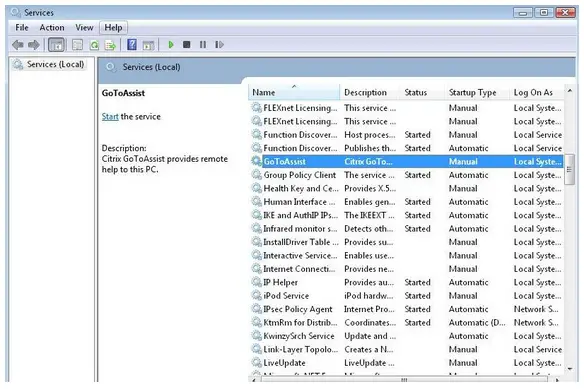Click the Services title bar icon
584x389 pixels.
tap(16, 12)
